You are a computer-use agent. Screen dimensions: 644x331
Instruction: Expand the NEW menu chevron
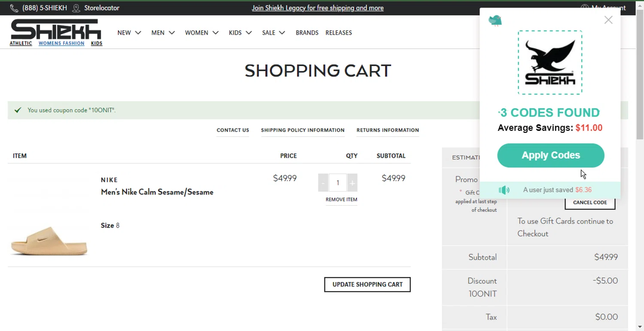coord(138,33)
